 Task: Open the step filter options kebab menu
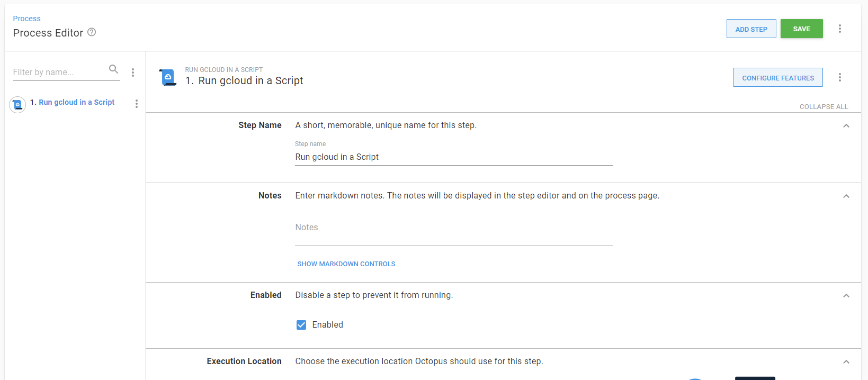tap(133, 73)
